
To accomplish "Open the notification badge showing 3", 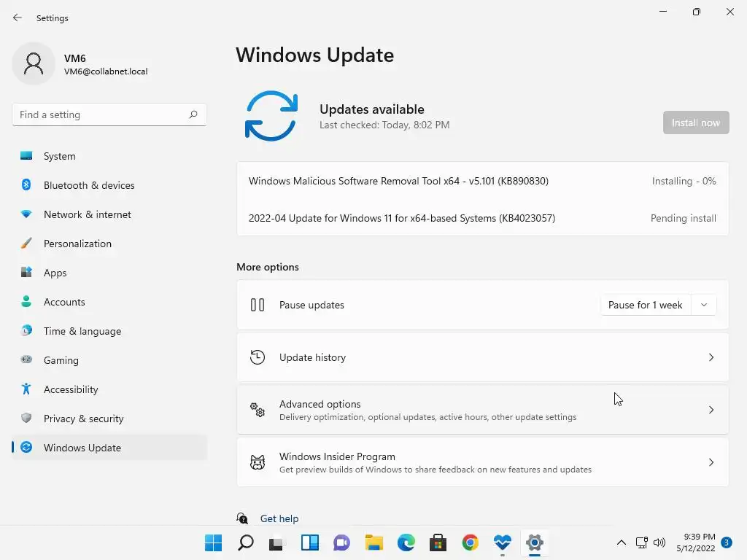I will (x=727, y=542).
